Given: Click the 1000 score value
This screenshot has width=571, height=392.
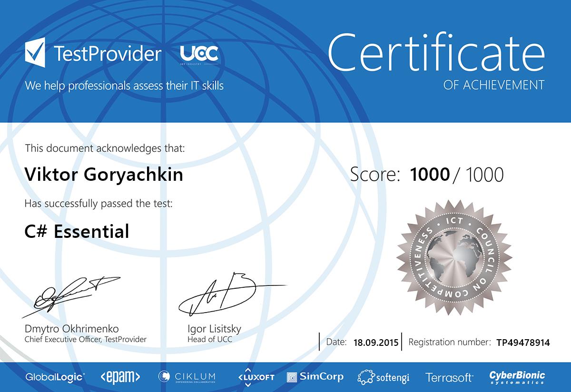Looking at the screenshot, I should click(430, 175).
